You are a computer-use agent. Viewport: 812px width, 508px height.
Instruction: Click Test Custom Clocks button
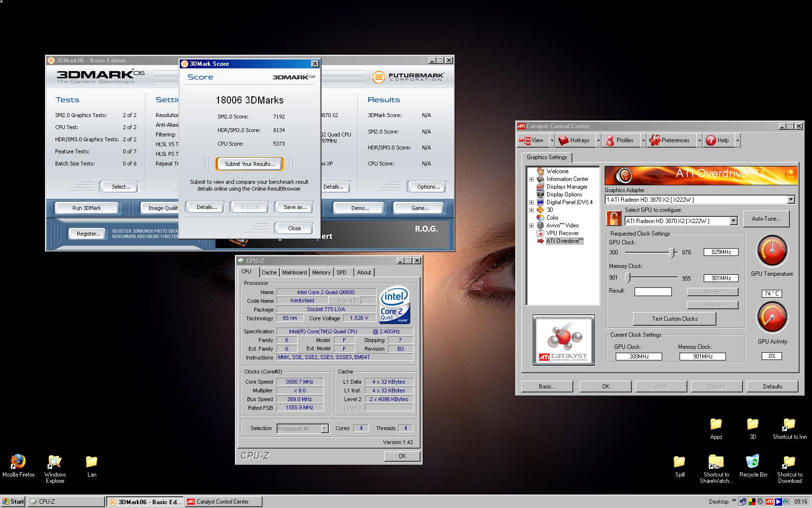(674, 319)
